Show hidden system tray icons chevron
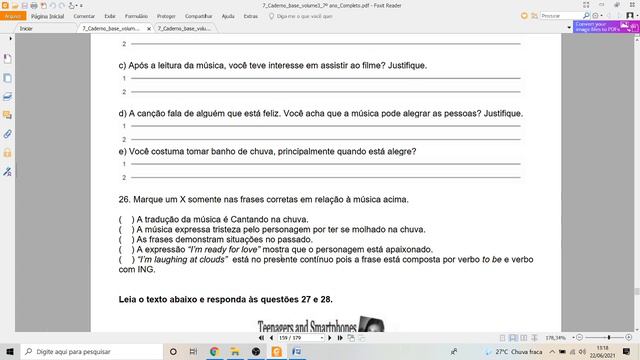The image size is (640, 360). [x=552, y=351]
